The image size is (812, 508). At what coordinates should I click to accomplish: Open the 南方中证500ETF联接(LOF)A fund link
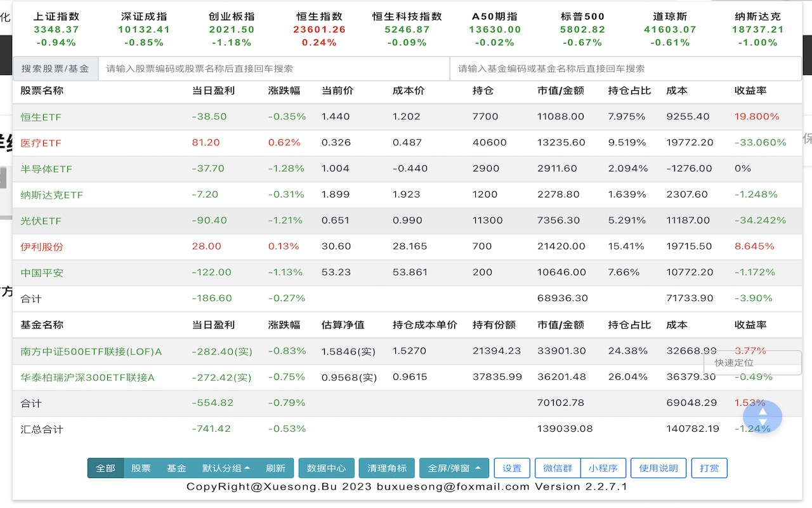91,351
